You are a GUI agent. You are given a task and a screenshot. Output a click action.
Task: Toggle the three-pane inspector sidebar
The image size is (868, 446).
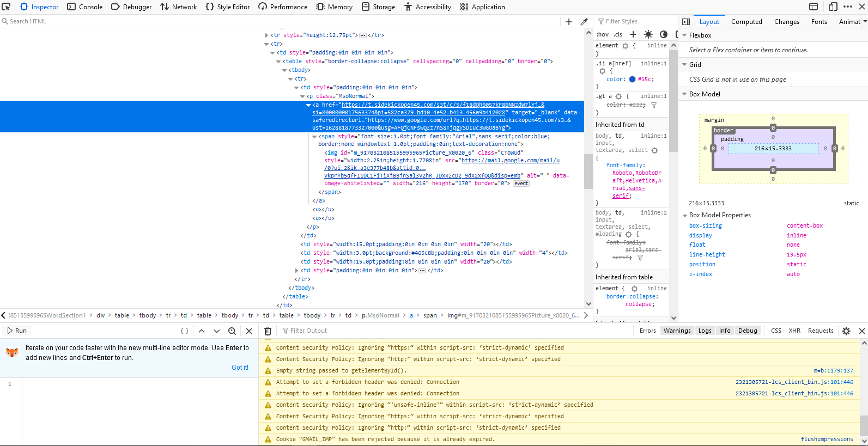686,22
